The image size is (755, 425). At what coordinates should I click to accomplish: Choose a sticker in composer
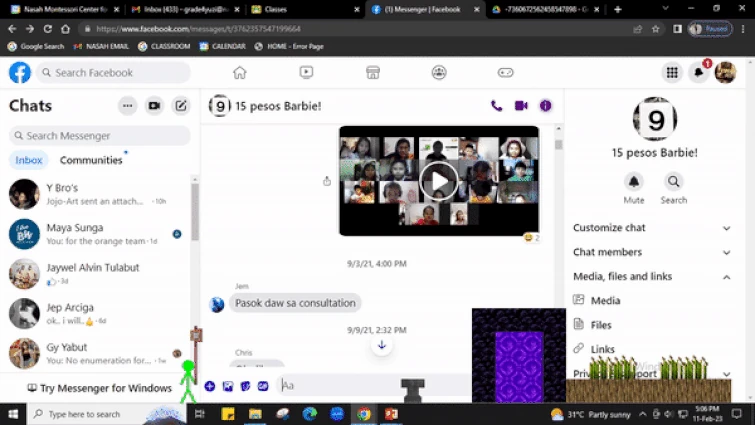tap(246, 386)
